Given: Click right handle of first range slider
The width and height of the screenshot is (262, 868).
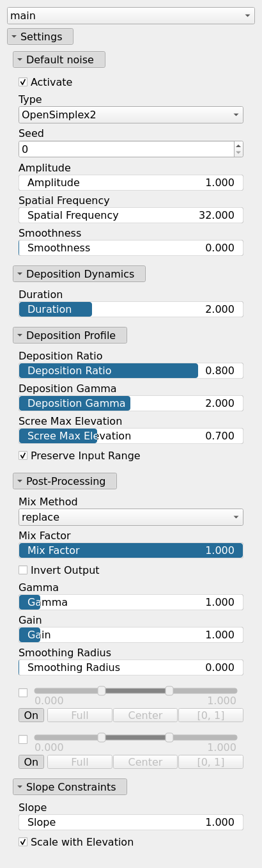Looking at the screenshot, I should tap(169, 690).
